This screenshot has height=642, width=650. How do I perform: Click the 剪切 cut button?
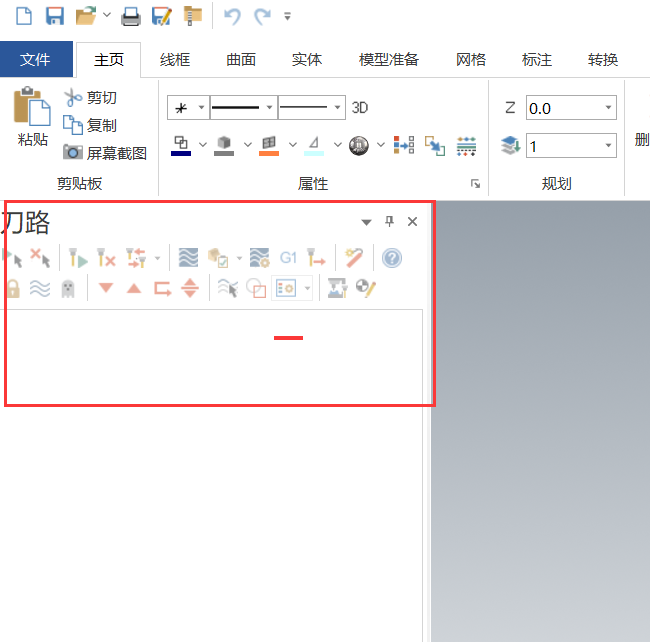click(90, 98)
